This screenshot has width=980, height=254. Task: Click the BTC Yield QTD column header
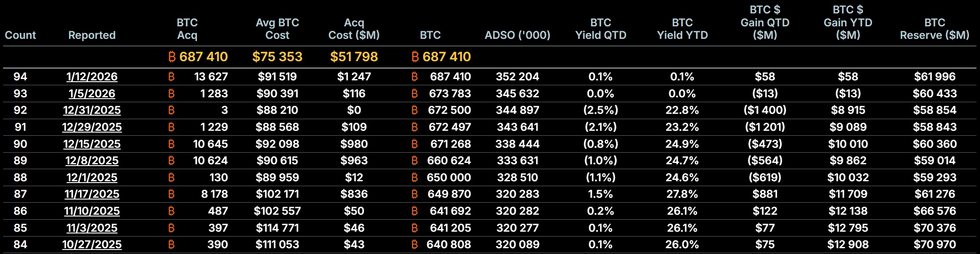click(601, 29)
